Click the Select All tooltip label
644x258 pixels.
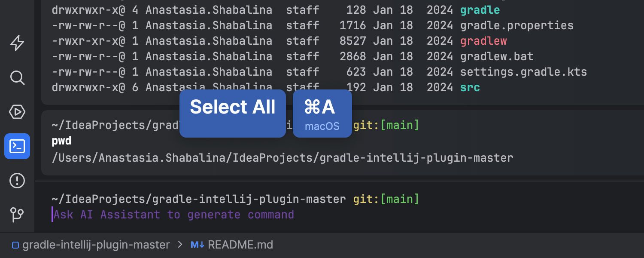[x=233, y=107]
